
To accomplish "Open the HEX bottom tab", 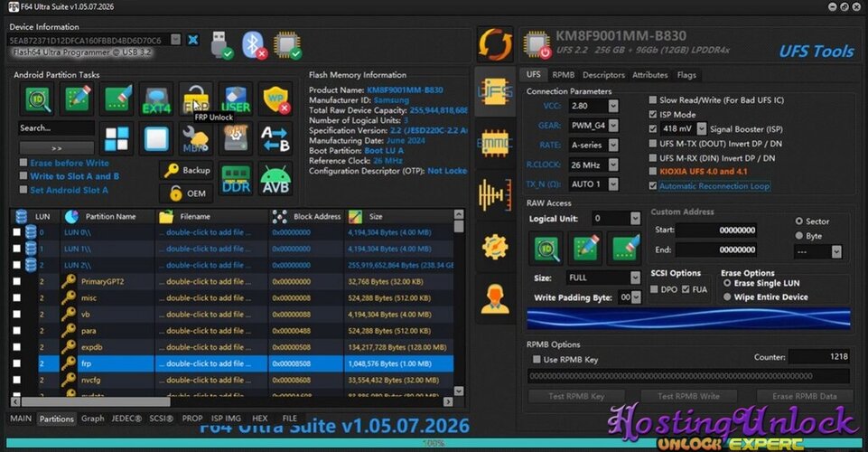I will point(259,419).
